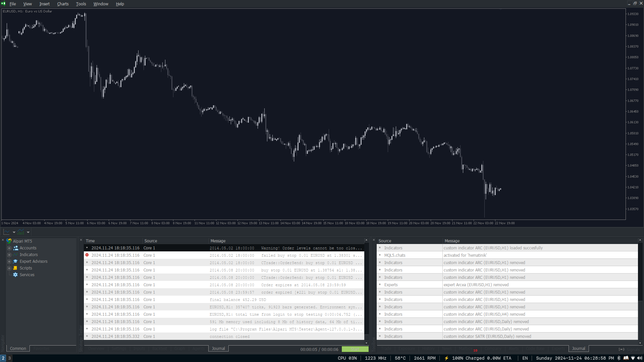Open the File menu
Screen dimensions: 644x362
(13, 4)
